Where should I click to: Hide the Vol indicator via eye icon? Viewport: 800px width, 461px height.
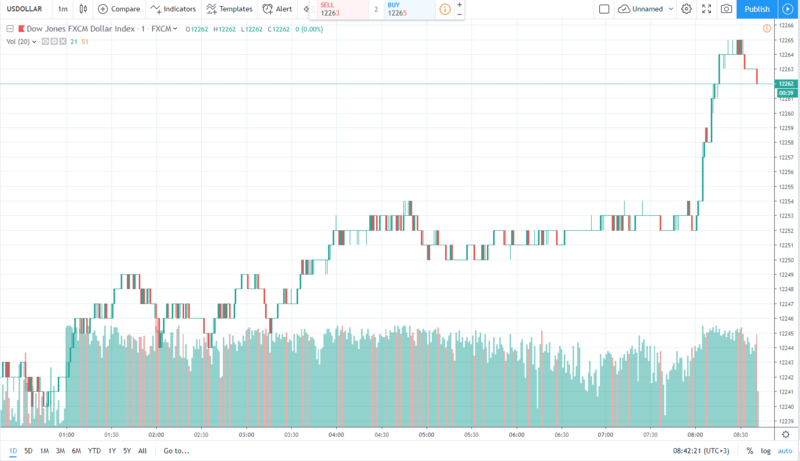click(45, 41)
